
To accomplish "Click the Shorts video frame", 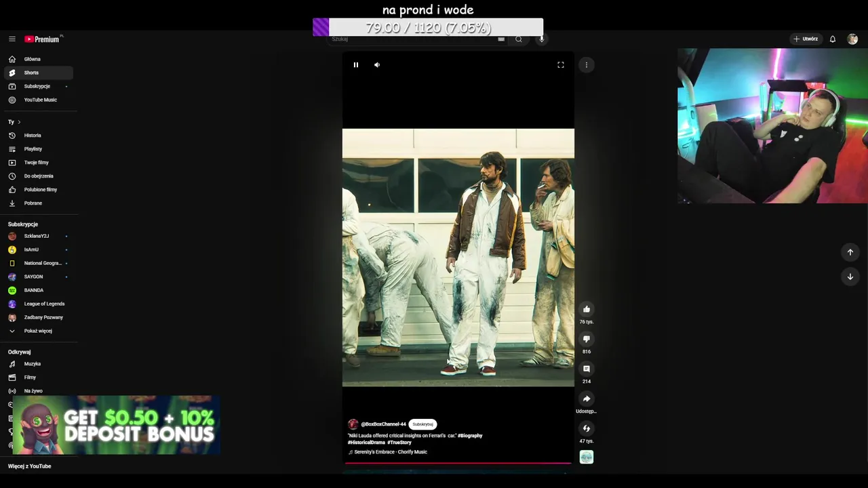I will click(x=458, y=258).
